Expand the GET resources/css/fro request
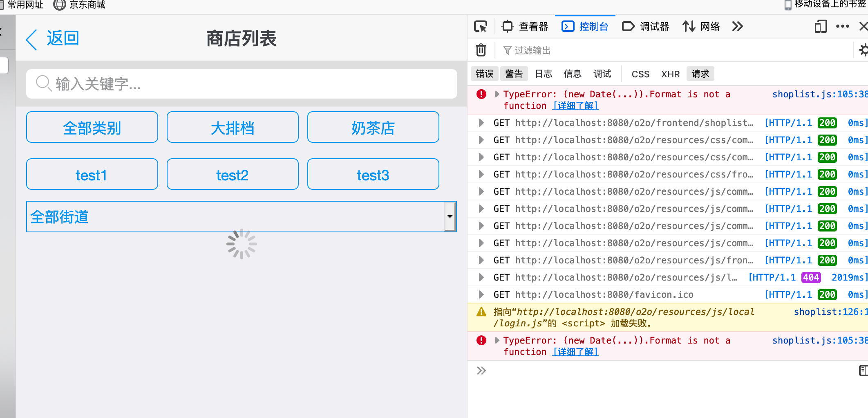 click(481, 174)
